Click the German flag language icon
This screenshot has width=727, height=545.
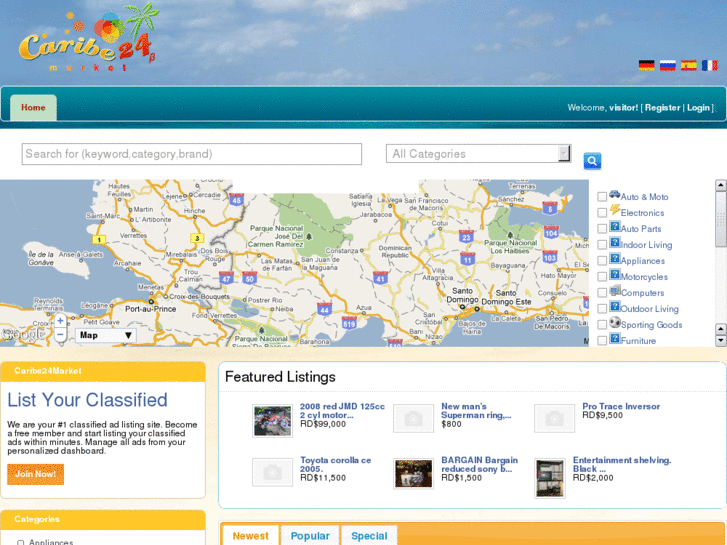pos(646,65)
